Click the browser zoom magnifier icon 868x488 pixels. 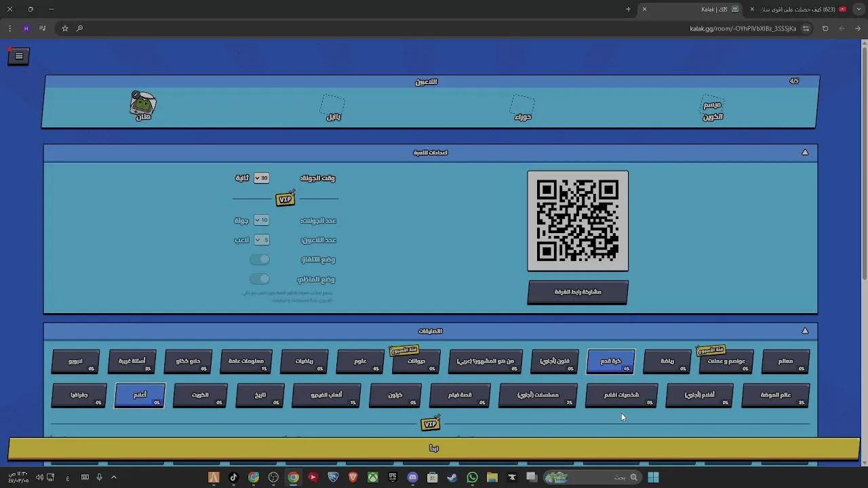point(79,28)
